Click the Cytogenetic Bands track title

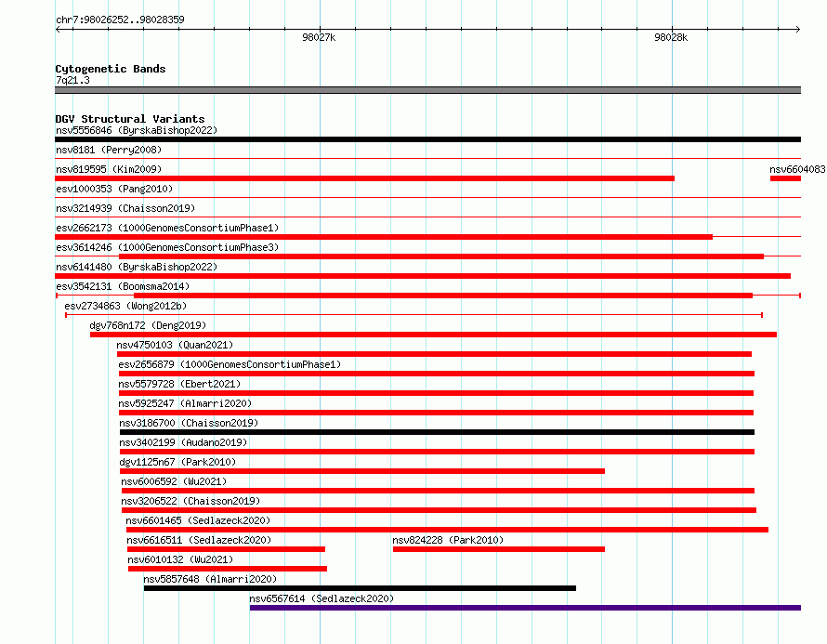click(x=111, y=69)
